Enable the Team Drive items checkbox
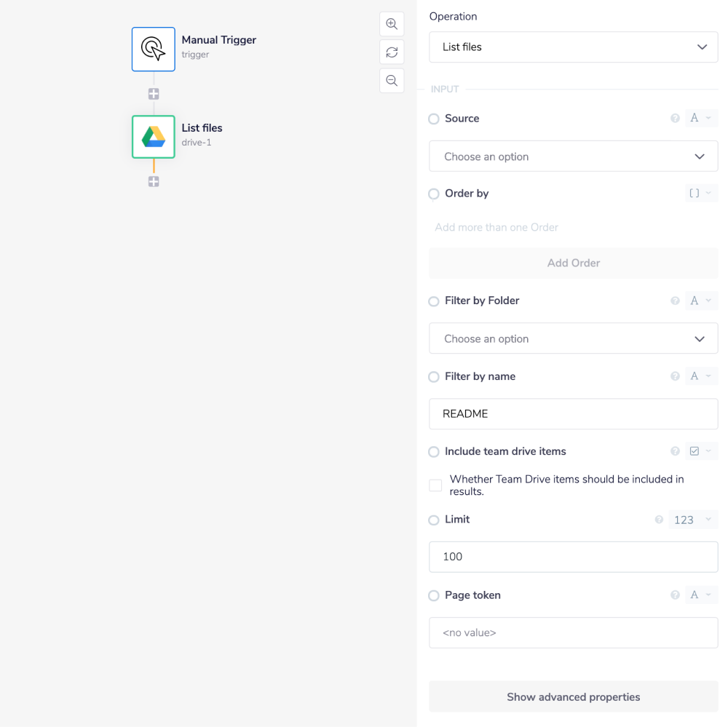Viewport: 728px width, 727px height. click(435, 485)
